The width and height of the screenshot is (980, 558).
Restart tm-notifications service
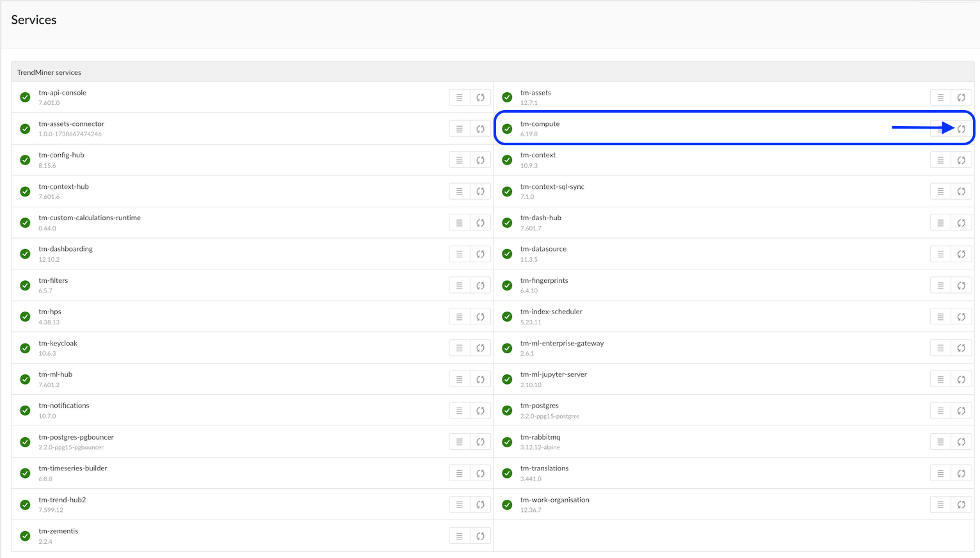pyautogui.click(x=480, y=411)
